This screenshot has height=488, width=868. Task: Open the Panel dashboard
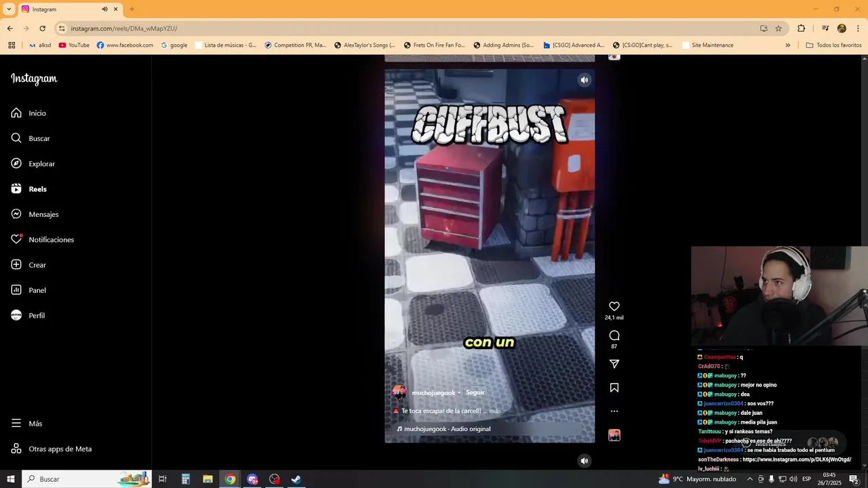coord(28,290)
